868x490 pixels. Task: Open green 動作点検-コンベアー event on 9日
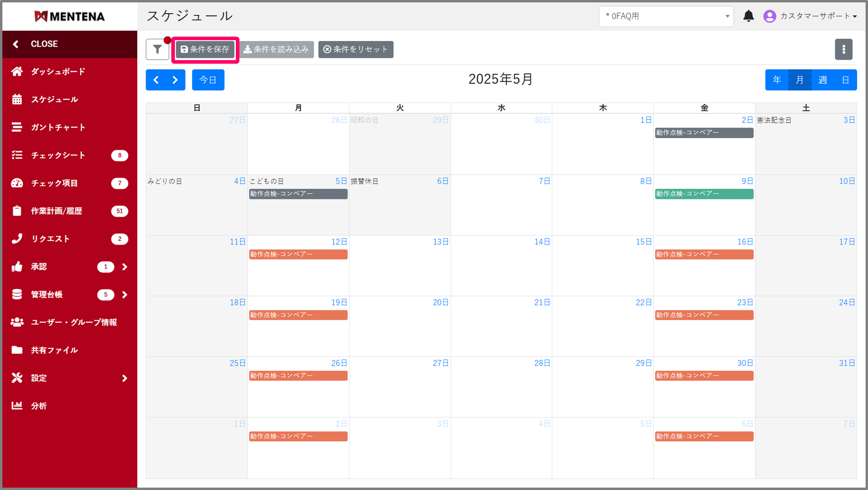(704, 194)
